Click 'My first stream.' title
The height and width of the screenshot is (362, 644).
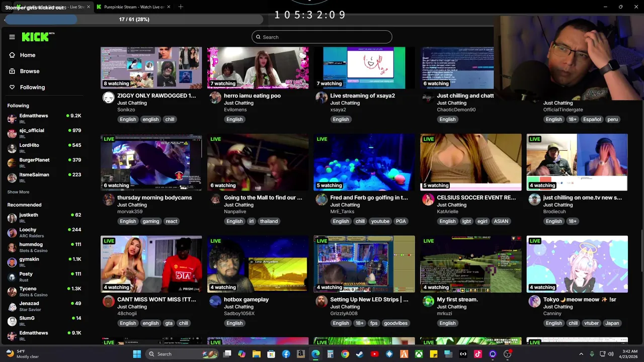[457, 300]
